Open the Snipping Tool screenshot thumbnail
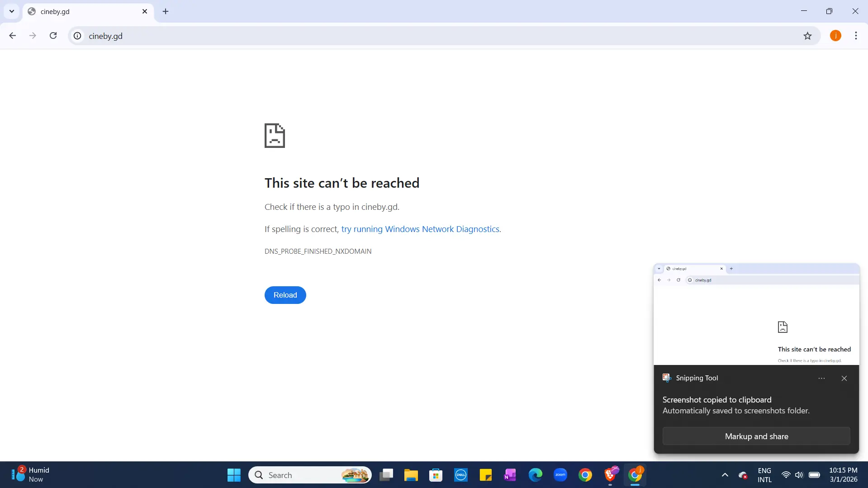 click(756, 314)
